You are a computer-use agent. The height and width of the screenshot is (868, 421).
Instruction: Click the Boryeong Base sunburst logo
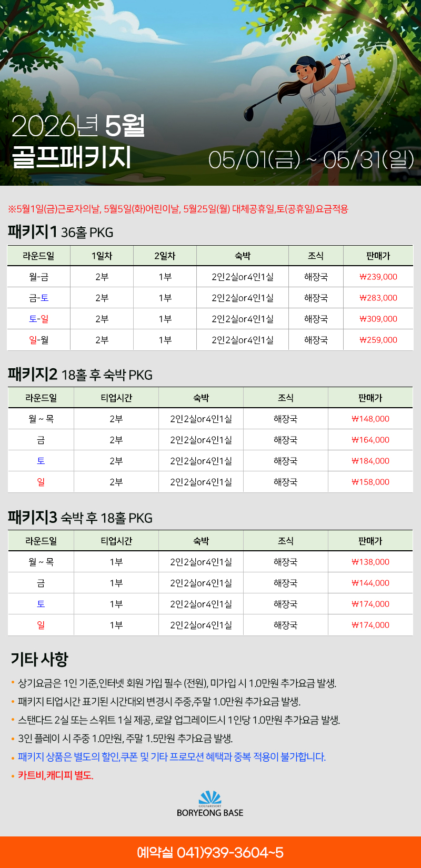pyautogui.click(x=210, y=798)
